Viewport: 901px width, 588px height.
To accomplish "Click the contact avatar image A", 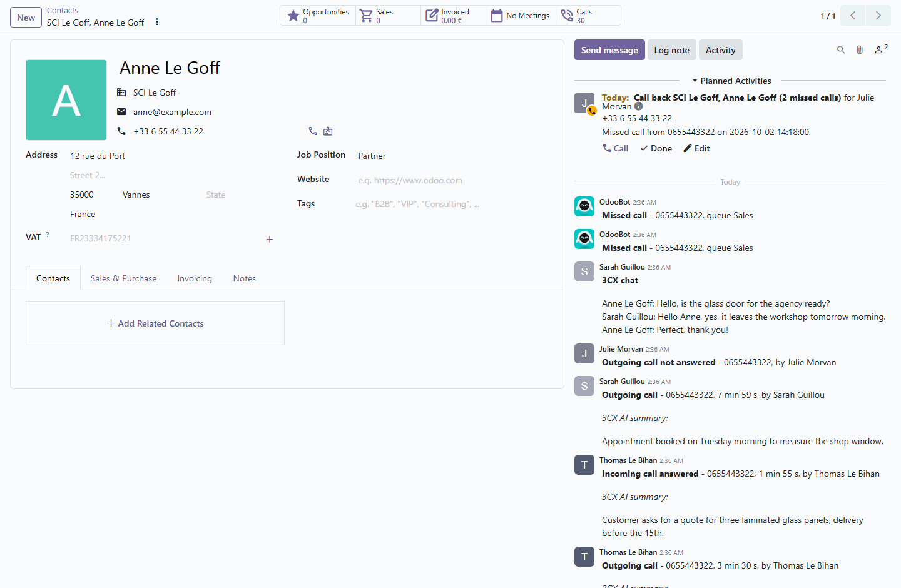I will pyautogui.click(x=66, y=100).
